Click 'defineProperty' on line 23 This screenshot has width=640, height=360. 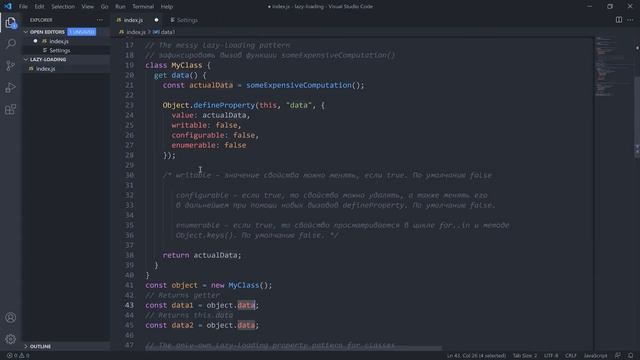click(224, 105)
